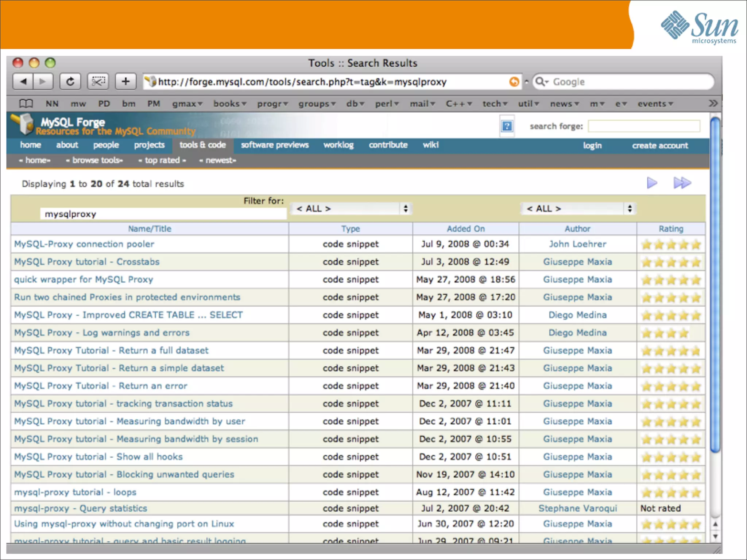Open newest submenu link

tap(218, 160)
